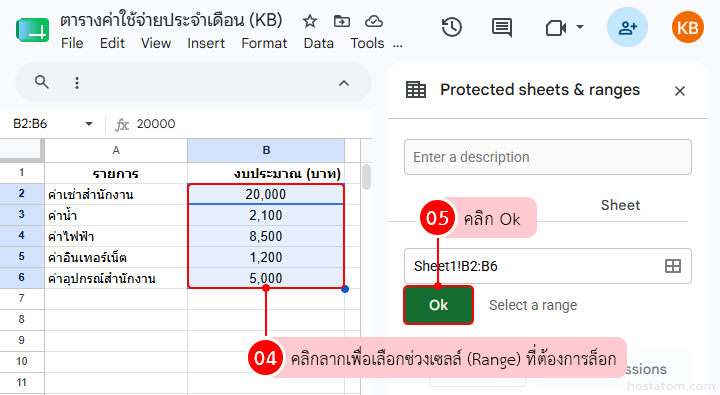The width and height of the screenshot is (720, 395).
Task: Open the Google Sheets home logo
Action: 32,30
